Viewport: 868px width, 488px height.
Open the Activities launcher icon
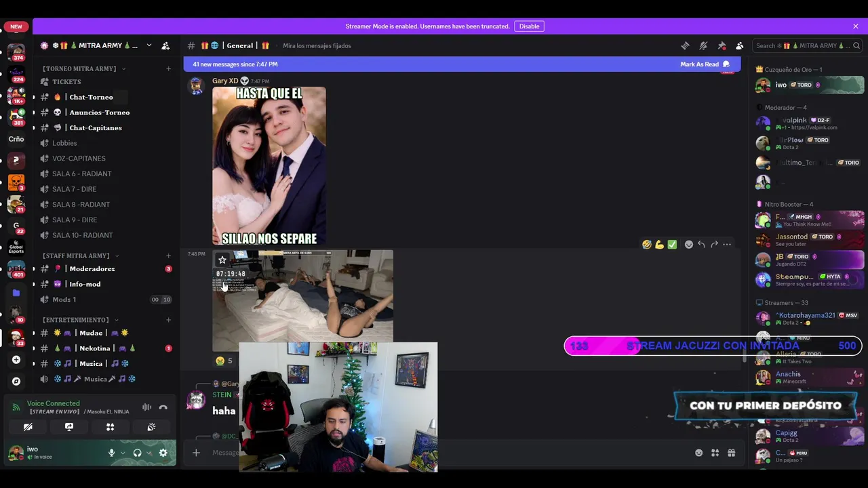click(110, 427)
